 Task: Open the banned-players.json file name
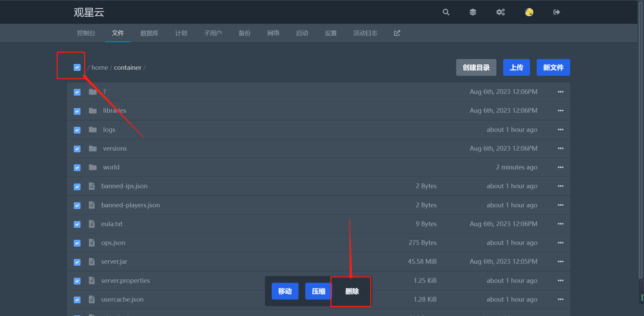tap(130, 205)
